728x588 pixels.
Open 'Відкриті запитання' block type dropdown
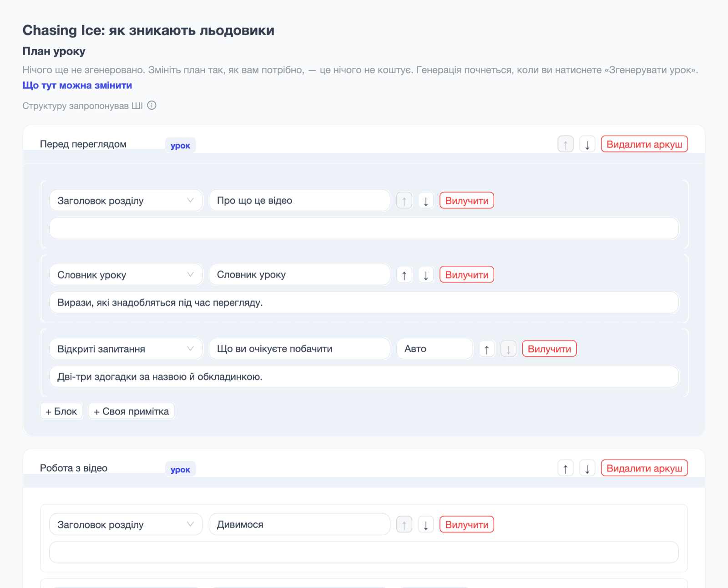(x=126, y=349)
